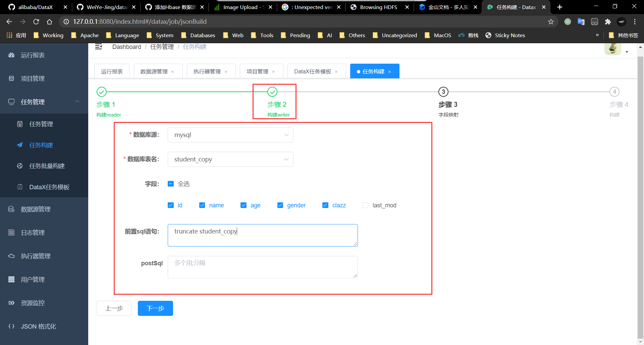Viewport: 644px width, 345px height.
Task: Close the 项目管理 tab
Action: [273, 72]
